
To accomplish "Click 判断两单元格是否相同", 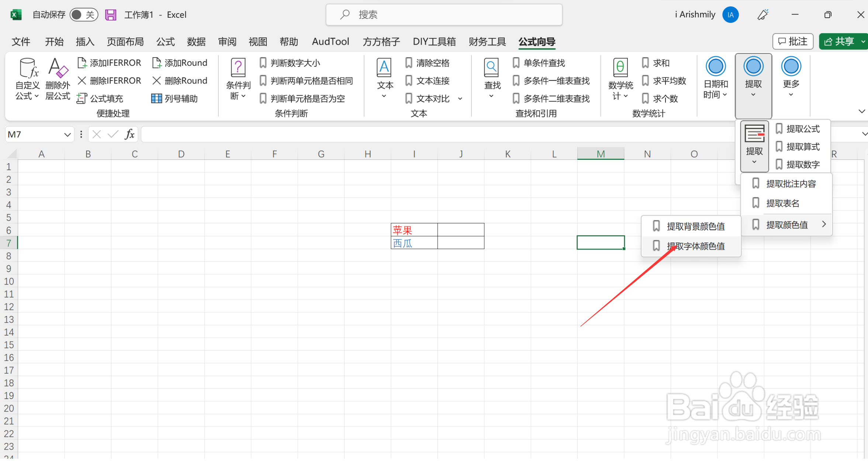I will 306,80.
